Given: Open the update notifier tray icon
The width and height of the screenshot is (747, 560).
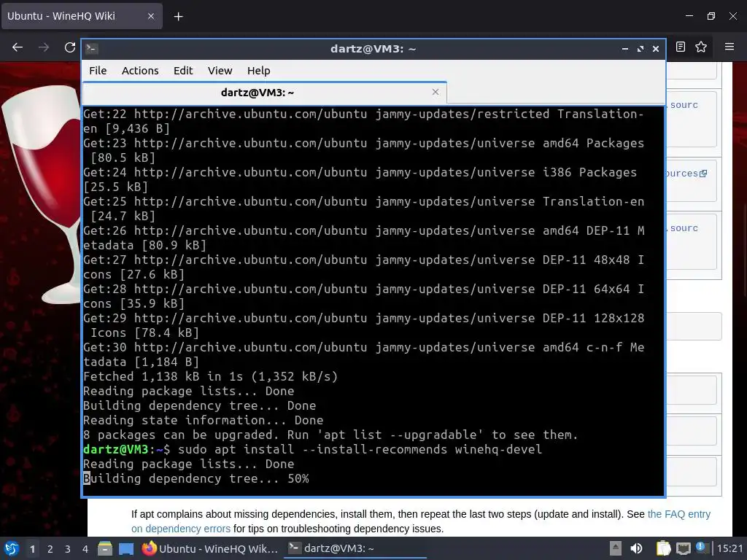Looking at the screenshot, I should click(x=701, y=547).
